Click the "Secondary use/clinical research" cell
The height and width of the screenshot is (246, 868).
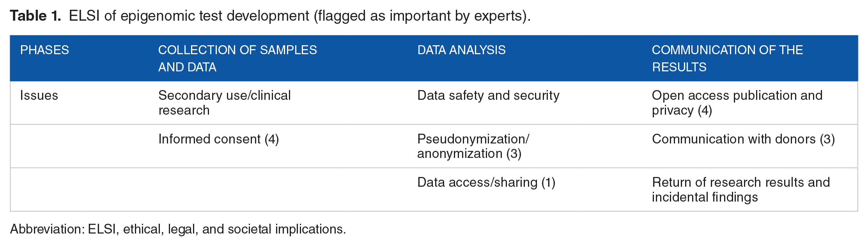[x=225, y=103]
